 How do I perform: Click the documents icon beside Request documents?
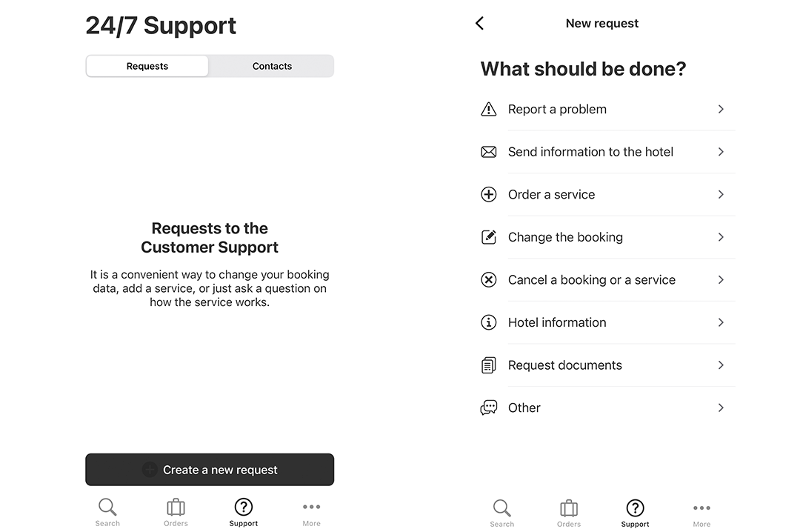click(x=488, y=365)
